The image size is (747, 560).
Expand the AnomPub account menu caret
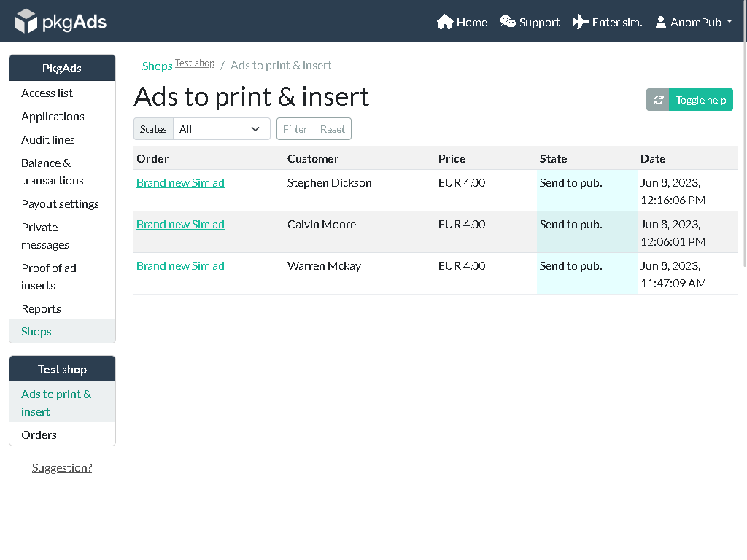click(729, 22)
